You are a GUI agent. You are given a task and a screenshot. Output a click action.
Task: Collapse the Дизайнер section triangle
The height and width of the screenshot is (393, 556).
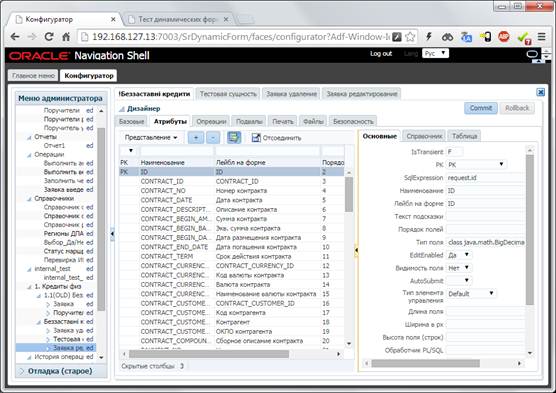click(x=122, y=109)
